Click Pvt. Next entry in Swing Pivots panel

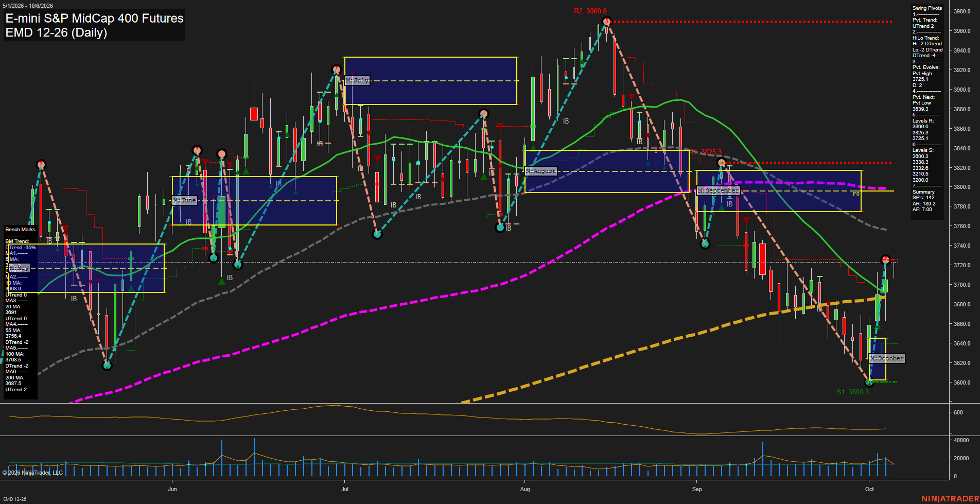923,97
